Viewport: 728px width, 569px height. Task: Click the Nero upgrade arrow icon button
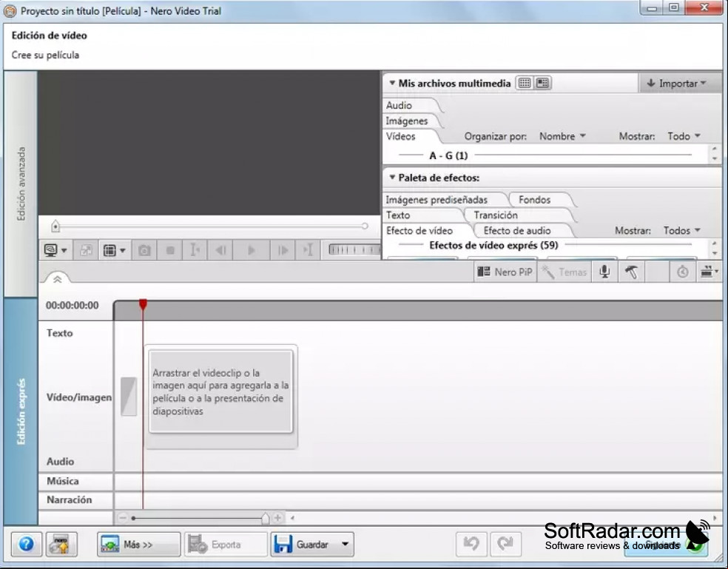point(61,544)
